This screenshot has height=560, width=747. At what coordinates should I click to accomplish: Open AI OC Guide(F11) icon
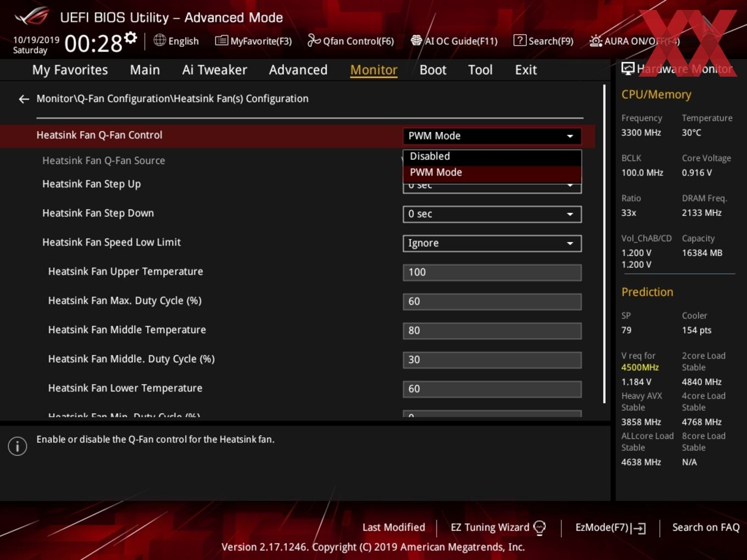(416, 41)
